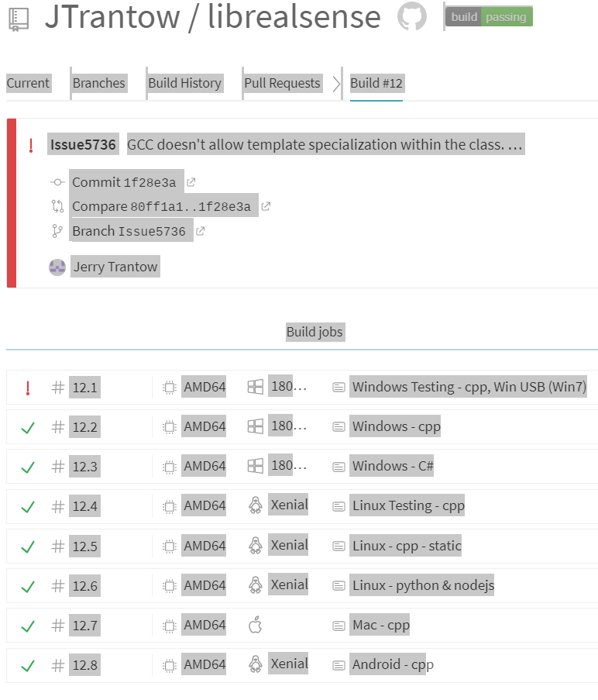Click the green checkmark on the Android job
The width and height of the screenshot is (598, 700).
coord(28,664)
